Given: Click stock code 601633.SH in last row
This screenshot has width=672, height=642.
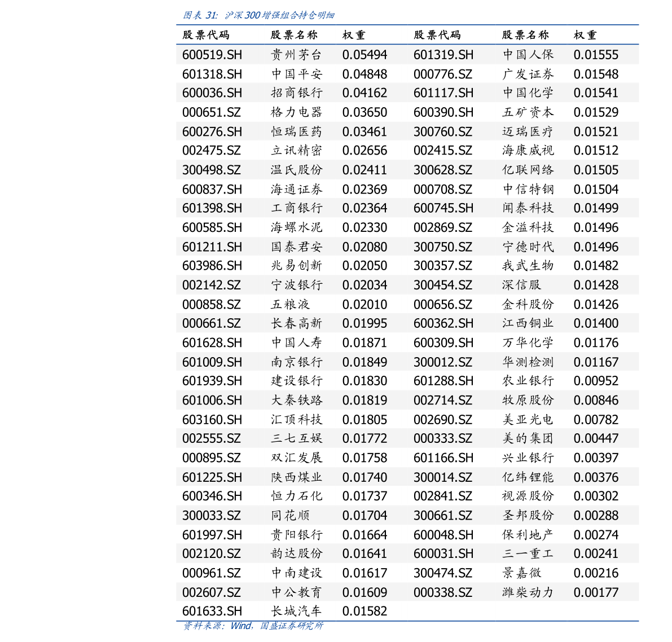Looking at the screenshot, I should tap(212, 611).
